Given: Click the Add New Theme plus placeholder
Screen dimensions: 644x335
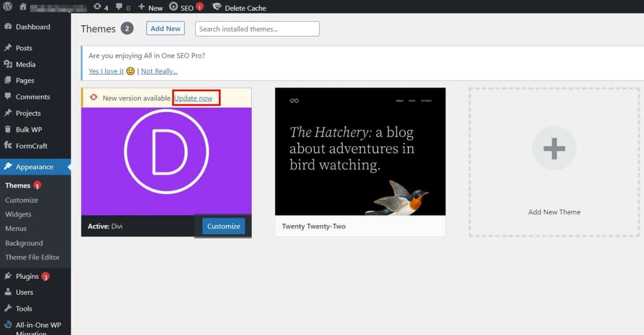Looking at the screenshot, I should (554, 162).
